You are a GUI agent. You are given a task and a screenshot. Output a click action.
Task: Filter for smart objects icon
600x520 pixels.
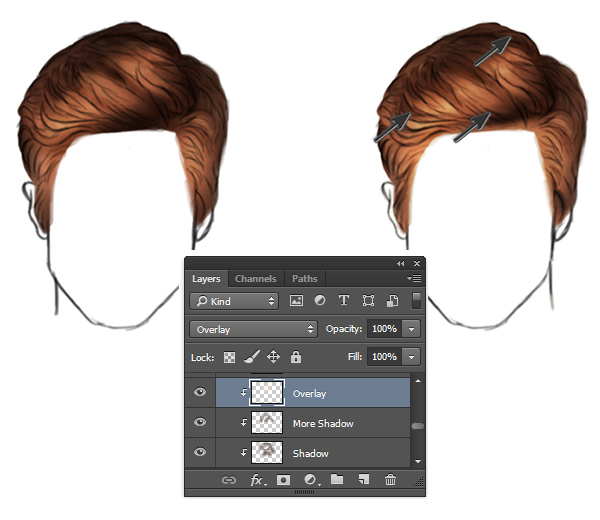click(393, 300)
